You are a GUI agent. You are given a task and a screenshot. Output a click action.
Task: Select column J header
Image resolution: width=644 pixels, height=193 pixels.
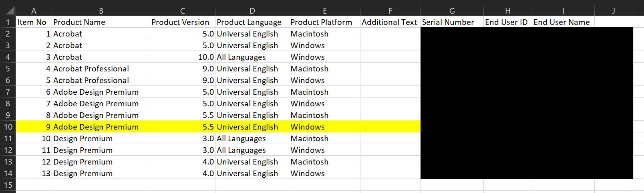pos(613,11)
